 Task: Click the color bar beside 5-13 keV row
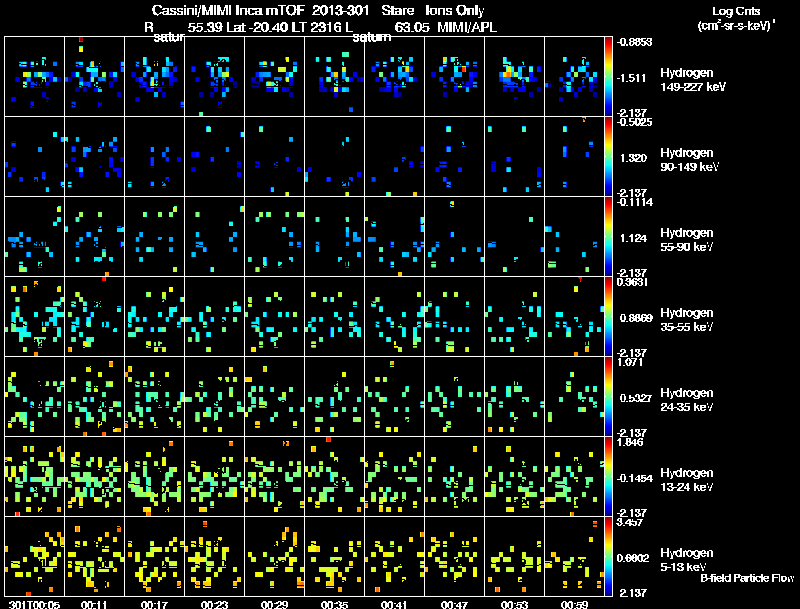(x=608, y=557)
